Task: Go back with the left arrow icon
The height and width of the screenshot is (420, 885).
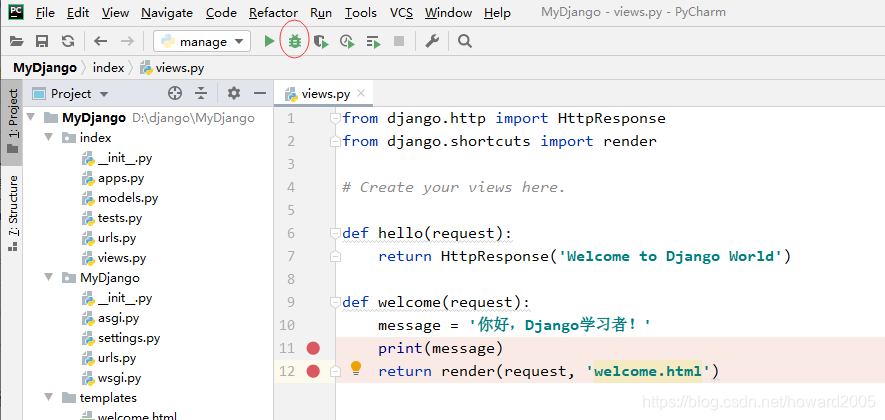Action: tap(100, 41)
